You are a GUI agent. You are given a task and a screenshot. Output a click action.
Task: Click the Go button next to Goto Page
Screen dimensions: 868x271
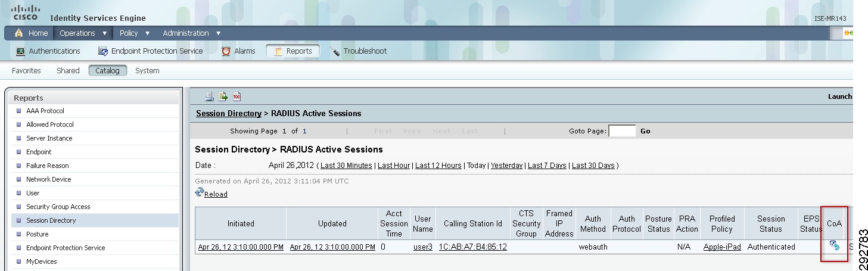pyautogui.click(x=645, y=131)
